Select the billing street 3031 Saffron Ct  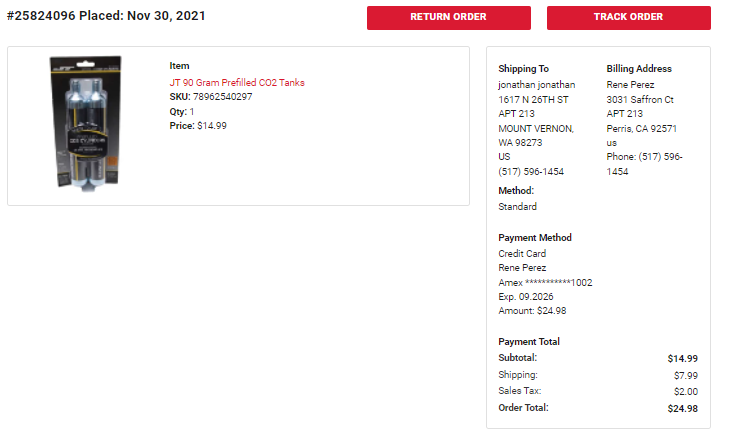tap(640, 100)
